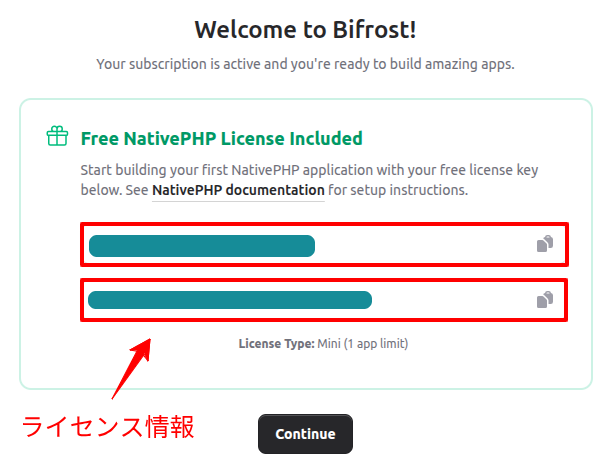Click the first redacted teal license bar
Image resolution: width=610 pixels, height=472 pixels.
pyautogui.click(x=201, y=245)
